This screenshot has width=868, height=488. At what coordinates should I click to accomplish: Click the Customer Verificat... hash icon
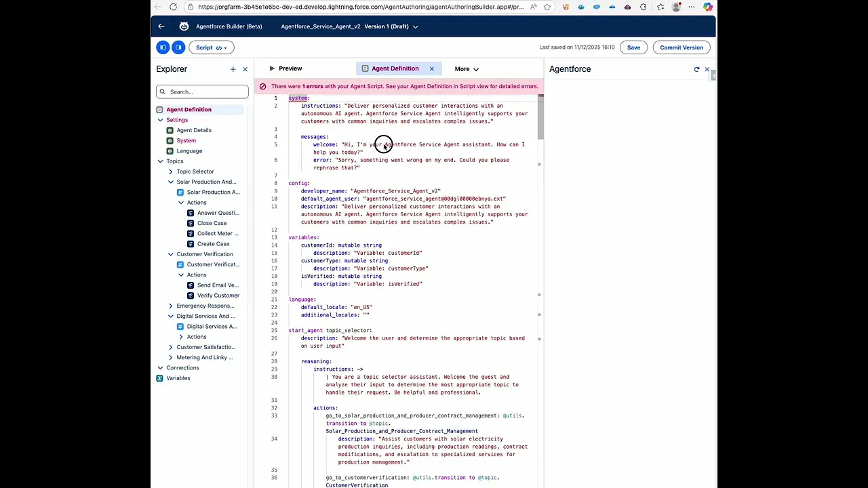coord(180,264)
